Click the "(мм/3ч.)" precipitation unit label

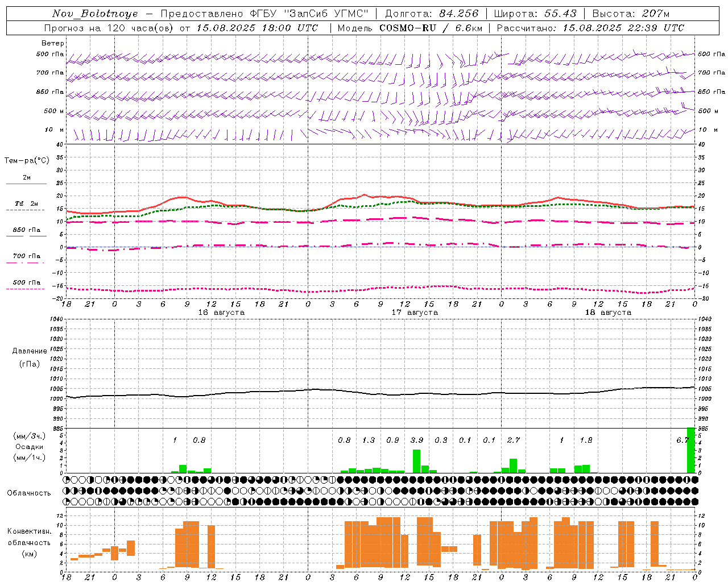pos(30,436)
